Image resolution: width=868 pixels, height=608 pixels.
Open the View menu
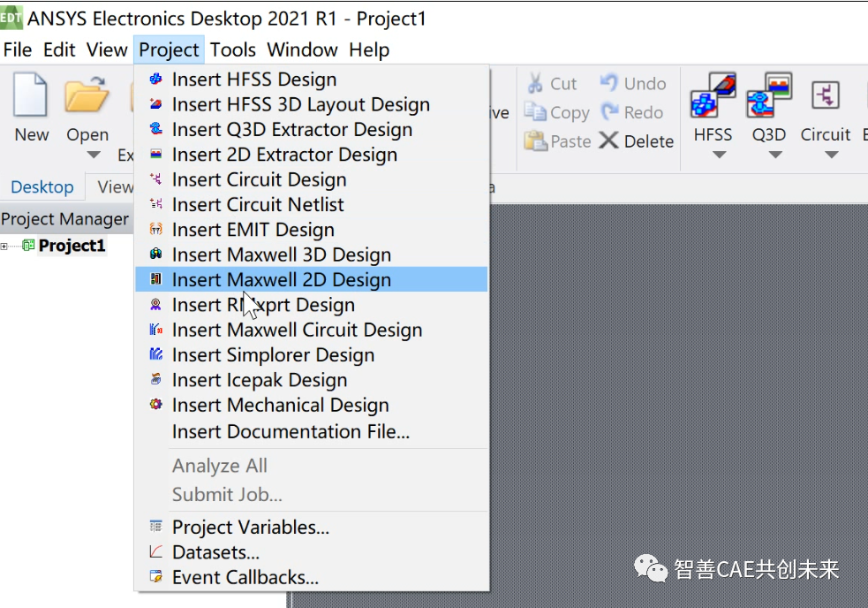(x=107, y=49)
